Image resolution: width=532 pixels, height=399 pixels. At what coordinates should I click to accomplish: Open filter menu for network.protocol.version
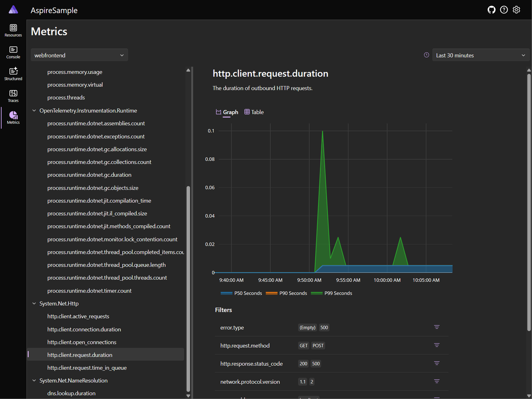(437, 381)
